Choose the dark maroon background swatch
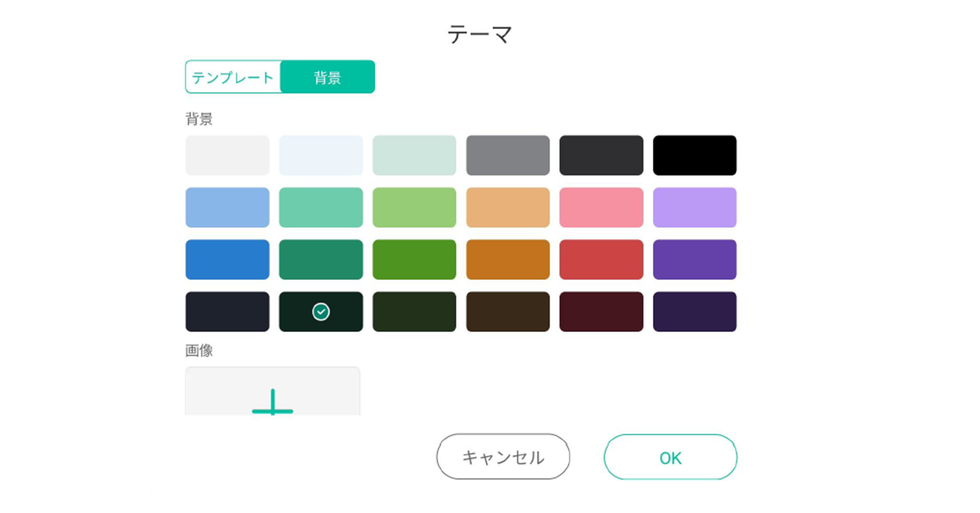Image resolution: width=980 pixels, height=513 pixels. (x=601, y=311)
